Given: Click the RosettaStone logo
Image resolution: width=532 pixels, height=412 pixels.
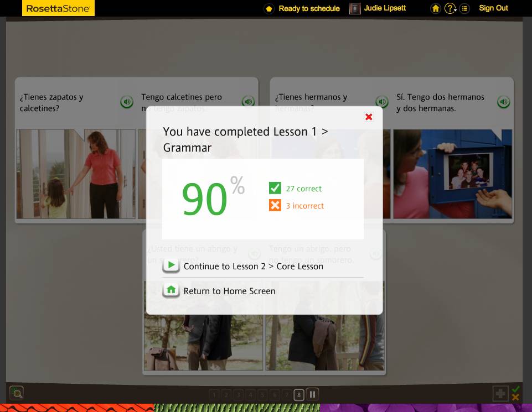Looking at the screenshot, I should (x=58, y=8).
